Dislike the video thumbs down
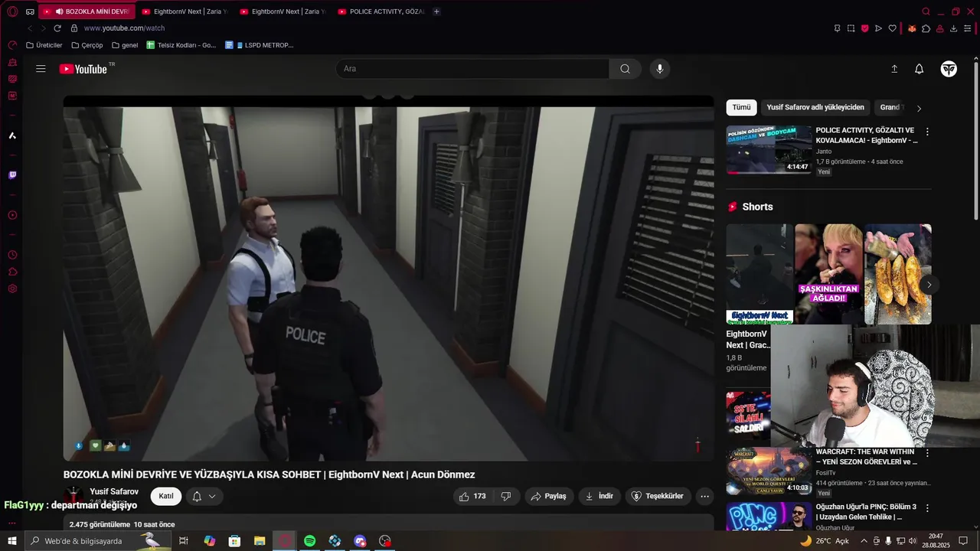Screen dimensions: 980x551 pos(506,496)
